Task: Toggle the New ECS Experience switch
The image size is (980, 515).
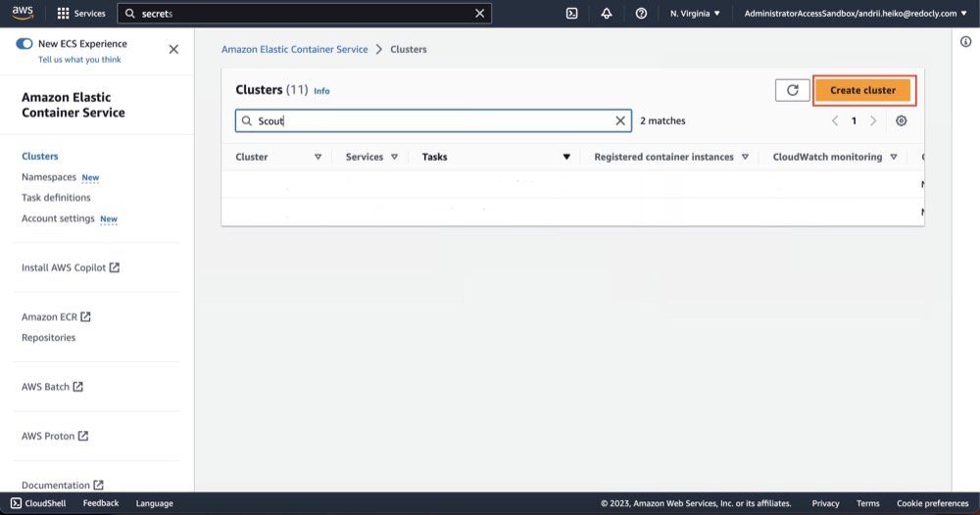Action: click(24, 44)
